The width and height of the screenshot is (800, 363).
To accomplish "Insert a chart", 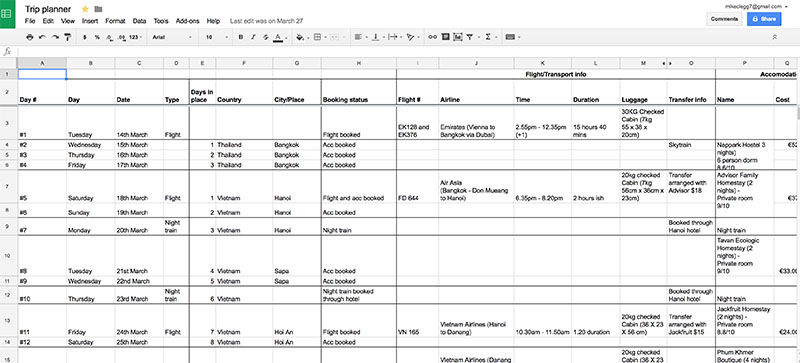I will (x=458, y=37).
